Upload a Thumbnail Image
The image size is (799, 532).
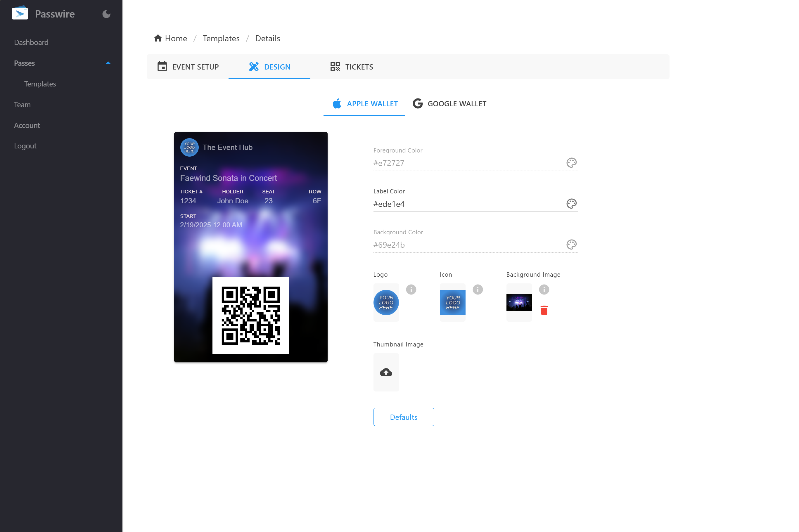(x=386, y=372)
